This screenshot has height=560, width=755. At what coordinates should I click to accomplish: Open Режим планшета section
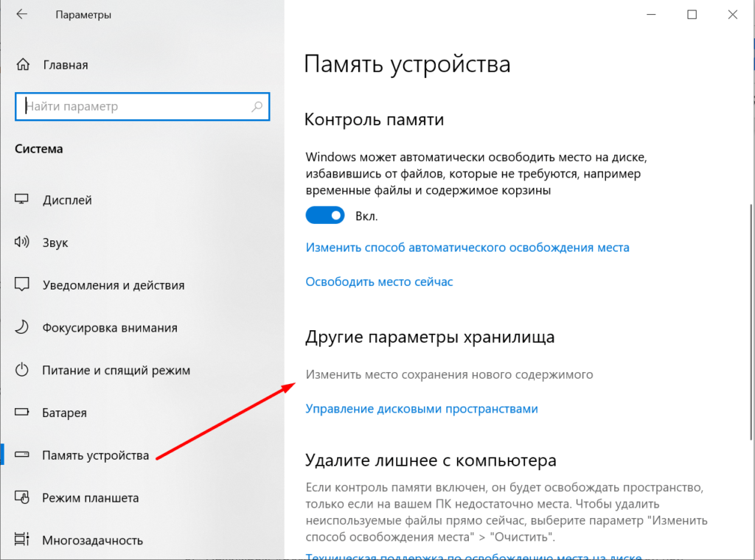click(x=91, y=497)
